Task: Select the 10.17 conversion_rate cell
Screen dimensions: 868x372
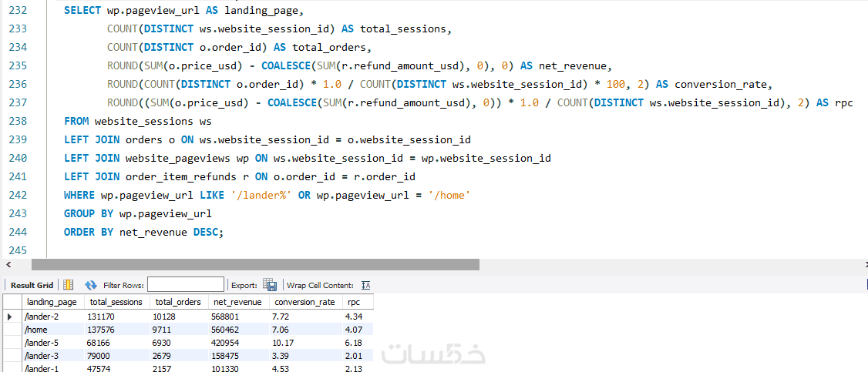Action: pos(306,341)
